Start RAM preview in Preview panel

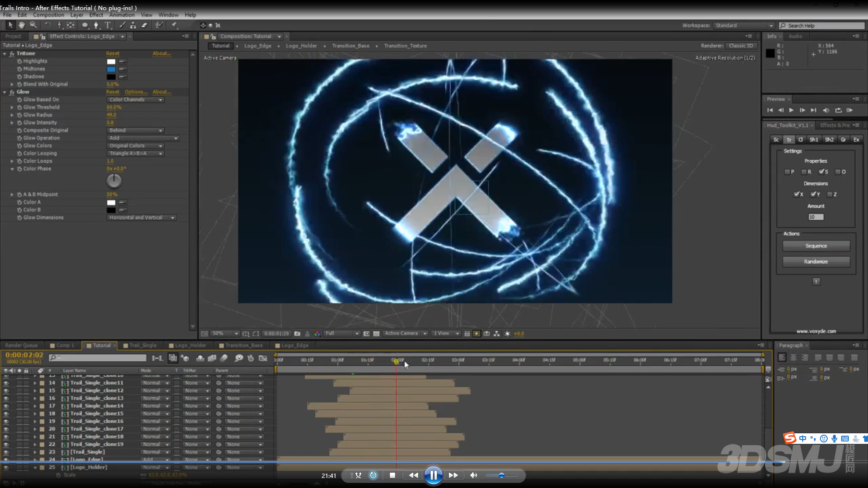pyautogui.click(x=849, y=110)
